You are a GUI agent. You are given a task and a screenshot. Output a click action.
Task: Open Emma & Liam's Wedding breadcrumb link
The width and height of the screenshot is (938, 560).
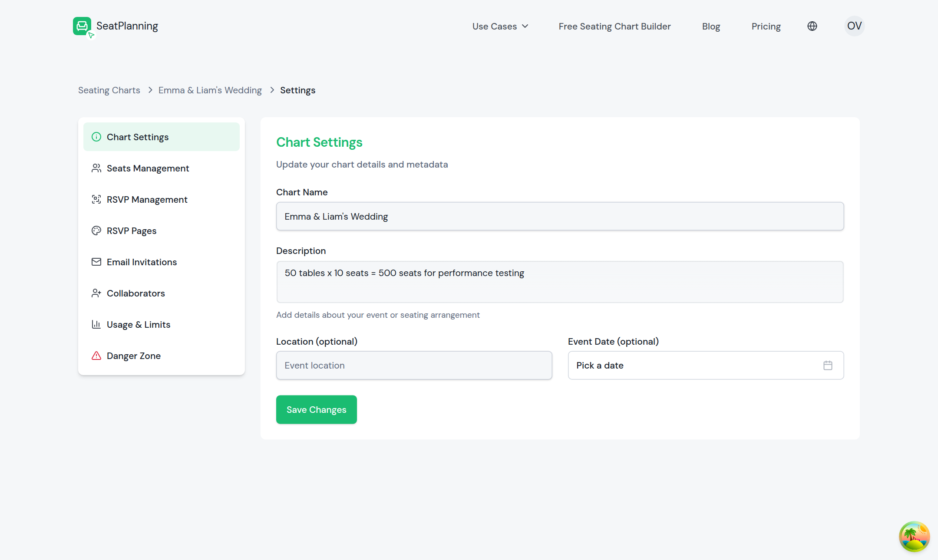tap(210, 90)
